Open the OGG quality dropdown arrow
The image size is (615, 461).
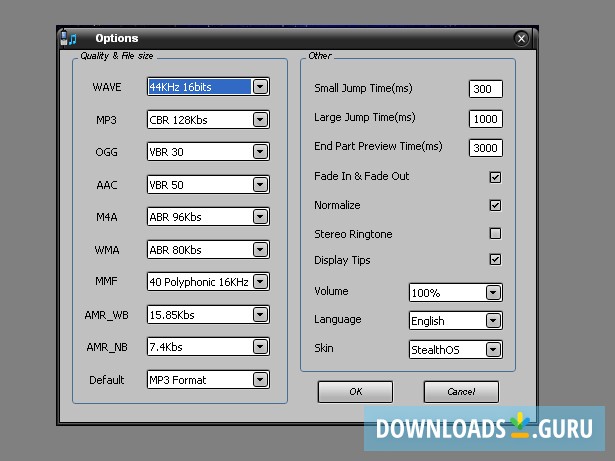260,151
